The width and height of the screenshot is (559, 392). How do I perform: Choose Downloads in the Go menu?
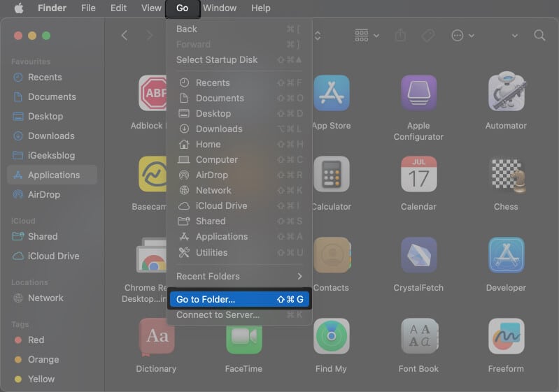pos(239,129)
